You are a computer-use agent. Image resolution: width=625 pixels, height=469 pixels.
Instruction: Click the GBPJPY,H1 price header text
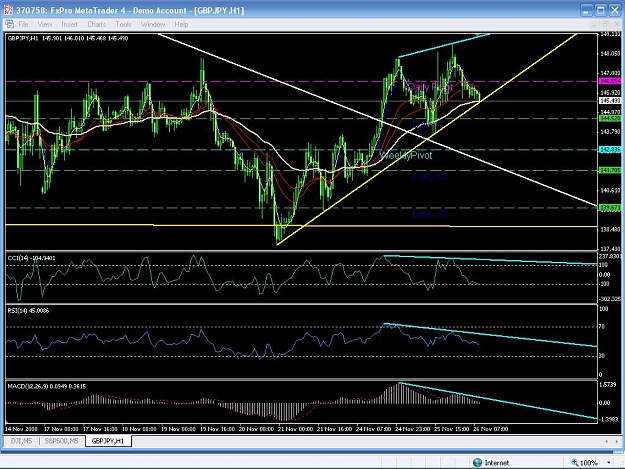pyautogui.click(x=68, y=38)
